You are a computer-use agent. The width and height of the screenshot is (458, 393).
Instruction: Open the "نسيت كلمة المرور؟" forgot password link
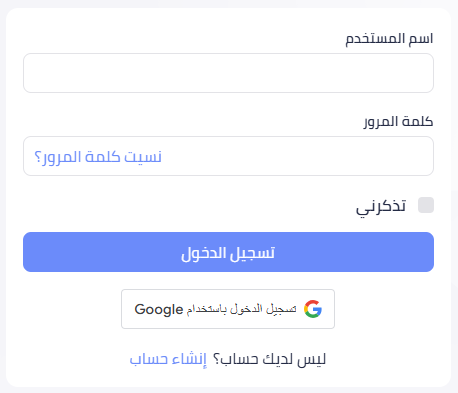point(98,157)
